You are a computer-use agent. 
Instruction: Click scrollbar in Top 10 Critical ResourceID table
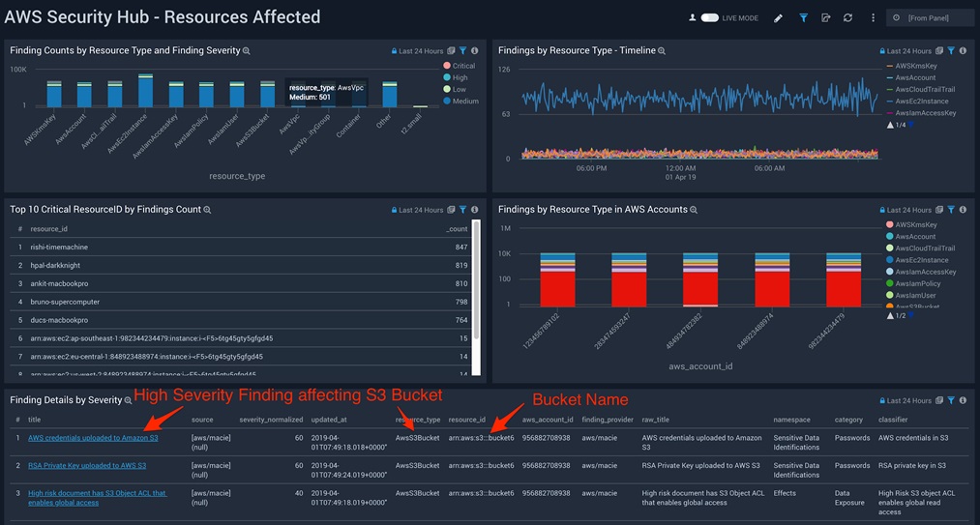(476, 279)
